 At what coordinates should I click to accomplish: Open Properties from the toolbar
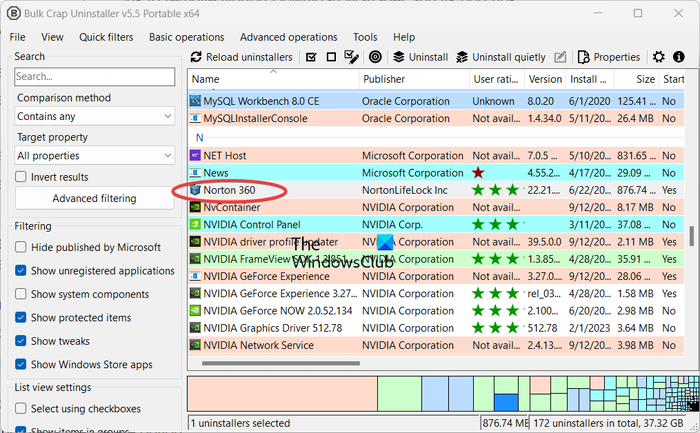pyautogui.click(x=610, y=57)
